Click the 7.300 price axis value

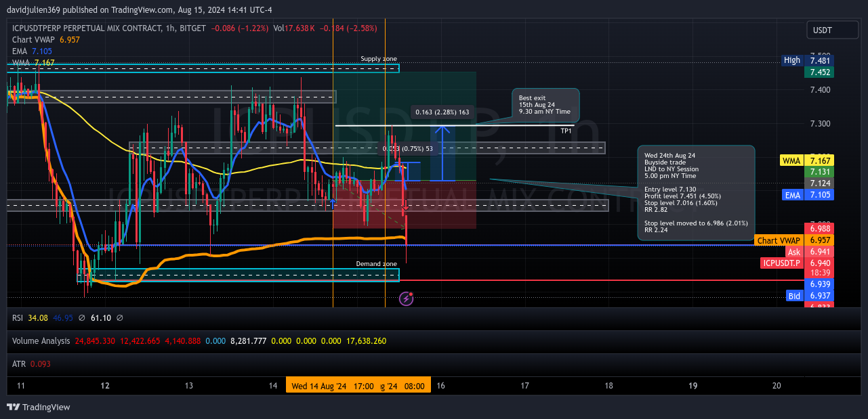click(820, 124)
